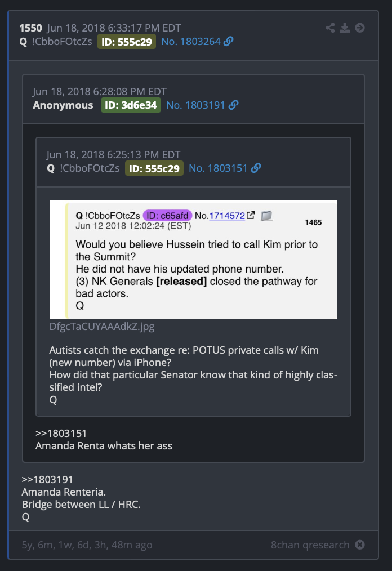Image resolution: width=392 pixels, height=571 pixels.
Task: Follow the >>1803151 reply reference
Action: click(61, 434)
